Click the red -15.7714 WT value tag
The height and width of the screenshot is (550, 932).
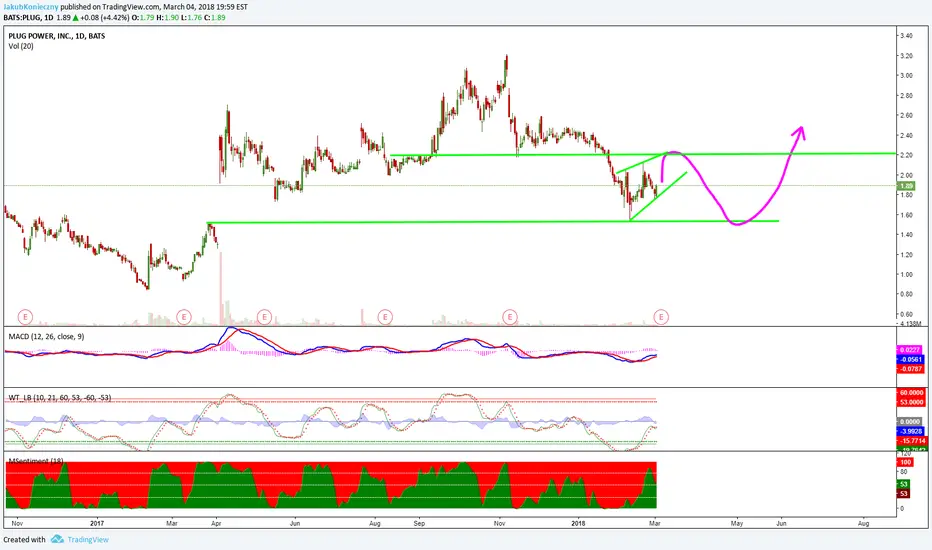910,441
